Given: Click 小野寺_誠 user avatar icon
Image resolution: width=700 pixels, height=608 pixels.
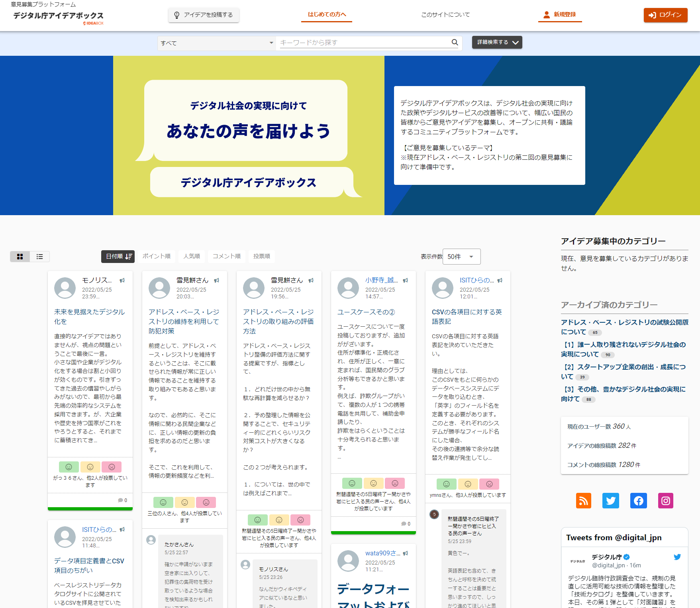Looking at the screenshot, I should [348, 288].
